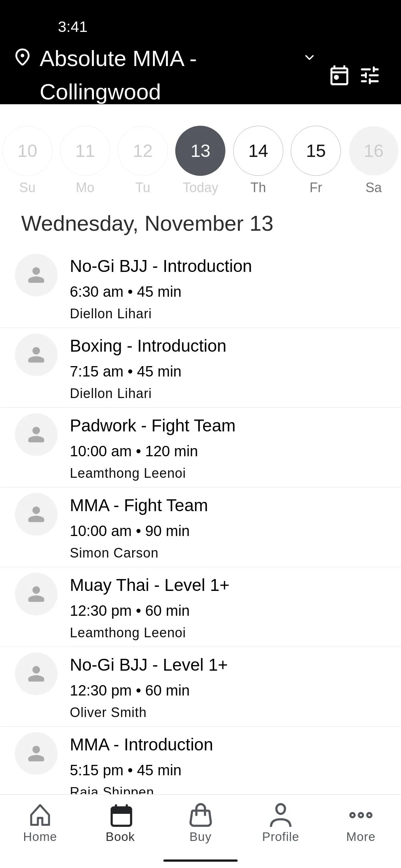This screenshot has height=868, width=401.
Task: Open the No-Gi BJJ - Introduction class
Action: 200,288
